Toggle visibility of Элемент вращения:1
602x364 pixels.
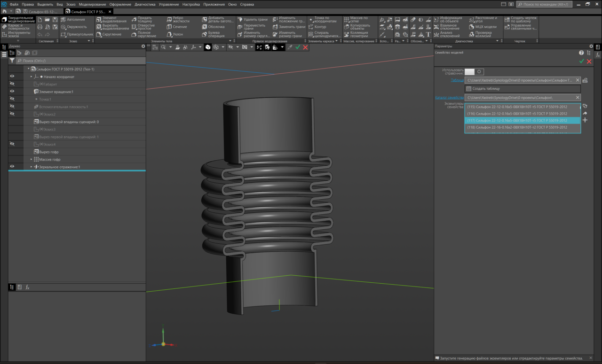(12, 92)
